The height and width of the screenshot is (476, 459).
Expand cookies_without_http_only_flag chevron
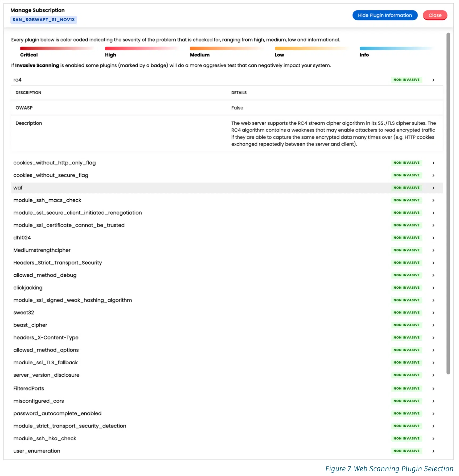click(x=433, y=163)
